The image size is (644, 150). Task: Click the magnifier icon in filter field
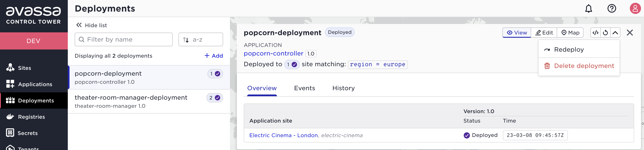tap(82, 39)
